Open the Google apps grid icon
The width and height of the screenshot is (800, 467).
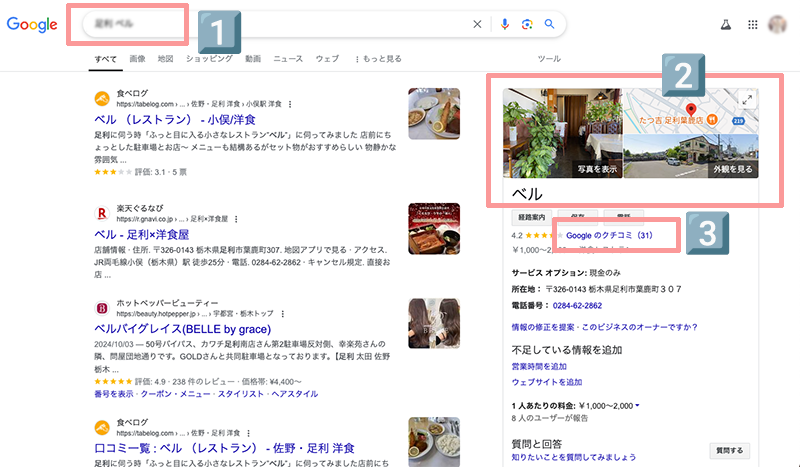tap(753, 24)
